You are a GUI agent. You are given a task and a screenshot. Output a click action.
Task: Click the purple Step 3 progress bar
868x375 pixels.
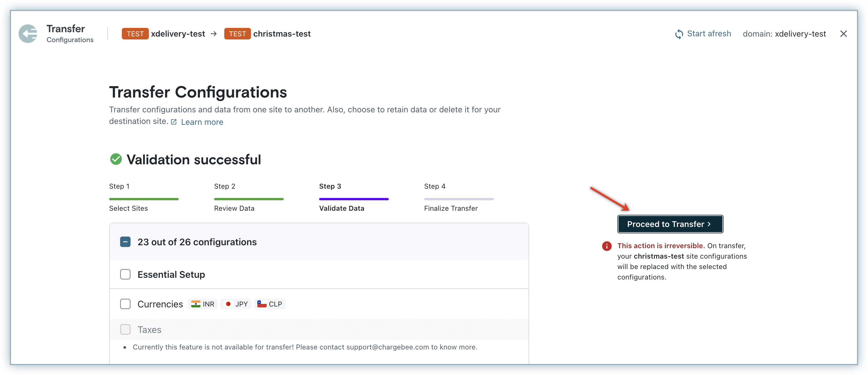[x=353, y=199]
